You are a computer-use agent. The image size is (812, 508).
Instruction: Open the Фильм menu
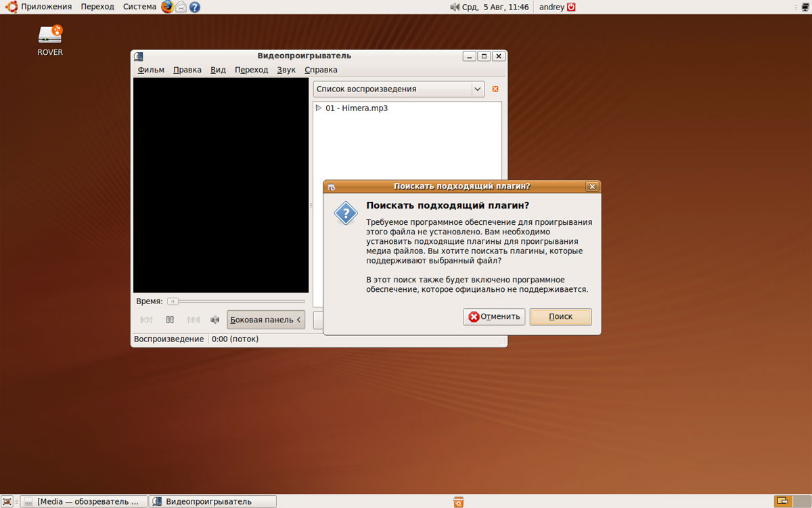pos(151,70)
